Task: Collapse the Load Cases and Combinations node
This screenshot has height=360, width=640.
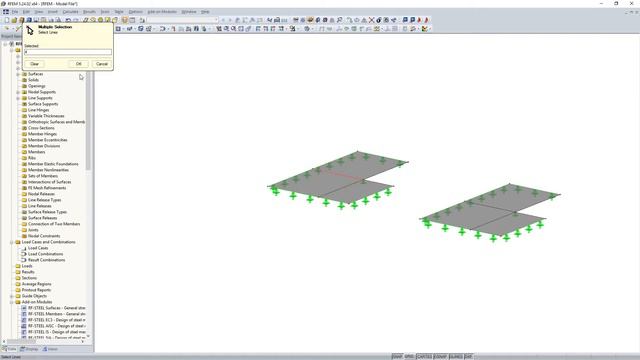Action: (x=11, y=242)
